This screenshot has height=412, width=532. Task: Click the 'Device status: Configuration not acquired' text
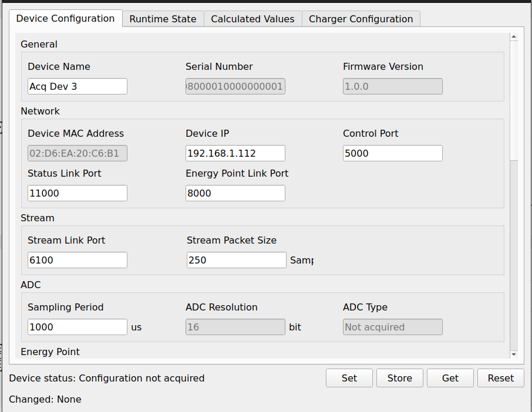pos(107,378)
